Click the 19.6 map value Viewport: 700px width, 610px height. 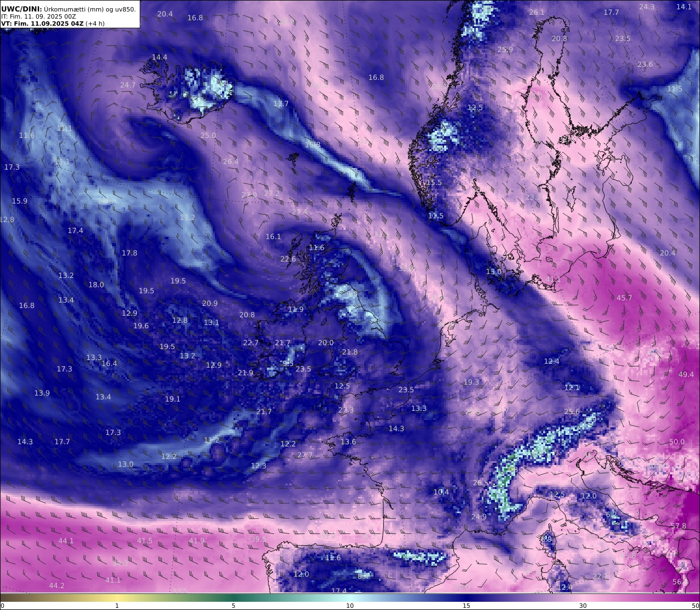tap(141, 326)
